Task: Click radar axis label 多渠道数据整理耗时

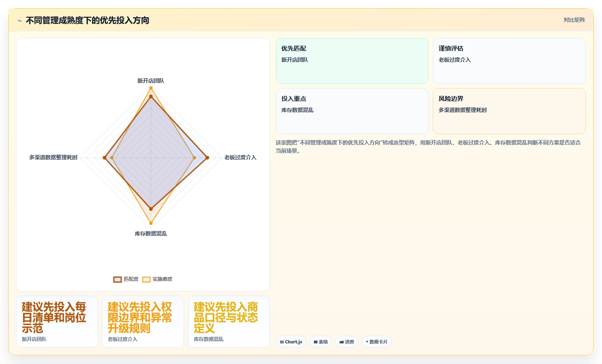Action: (x=53, y=157)
